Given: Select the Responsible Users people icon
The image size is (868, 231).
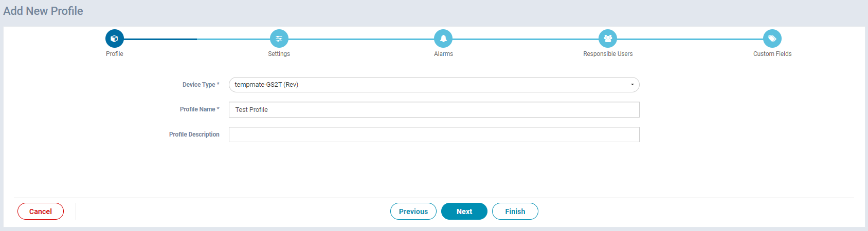Looking at the screenshot, I should 608,38.
